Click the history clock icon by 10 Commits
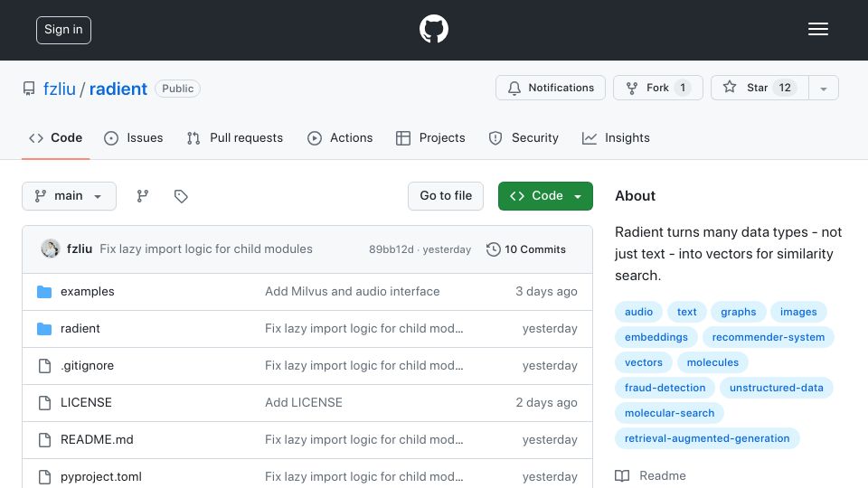The width and height of the screenshot is (868, 488). pos(494,249)
